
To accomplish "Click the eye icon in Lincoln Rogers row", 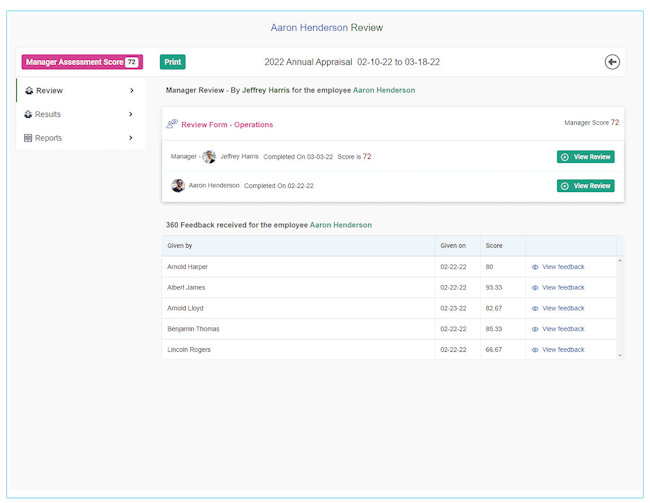I will (535, 350).
